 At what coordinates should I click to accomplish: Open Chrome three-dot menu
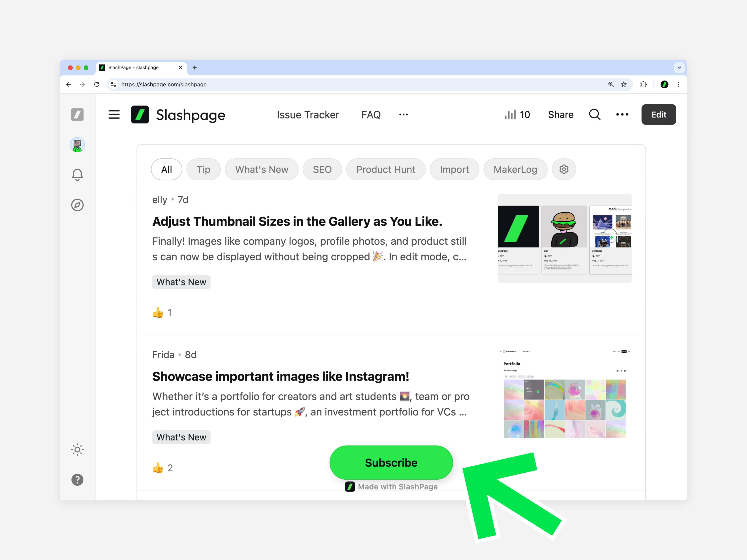pyautogui.click(x=679, y=84)
